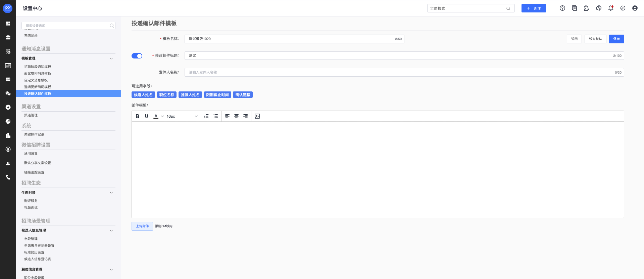The height and width of the screenshot is (279, 644).
Task: Open 通用设置 under 微信招聘设置
Action: click(x=31, y=154)
